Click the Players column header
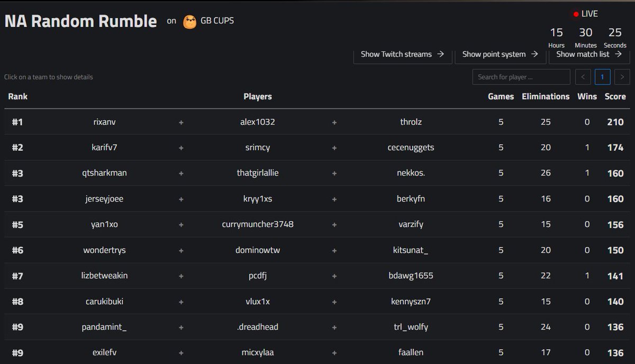 (x=258, y=96)
